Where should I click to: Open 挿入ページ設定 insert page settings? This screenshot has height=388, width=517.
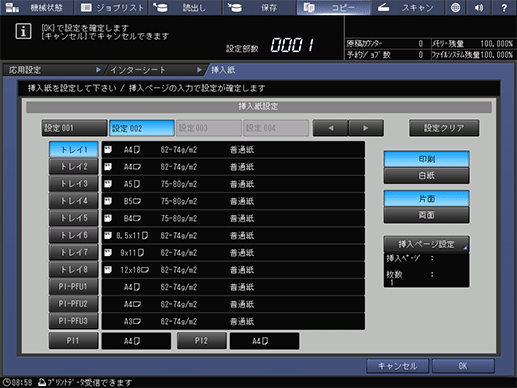(427, 244)
